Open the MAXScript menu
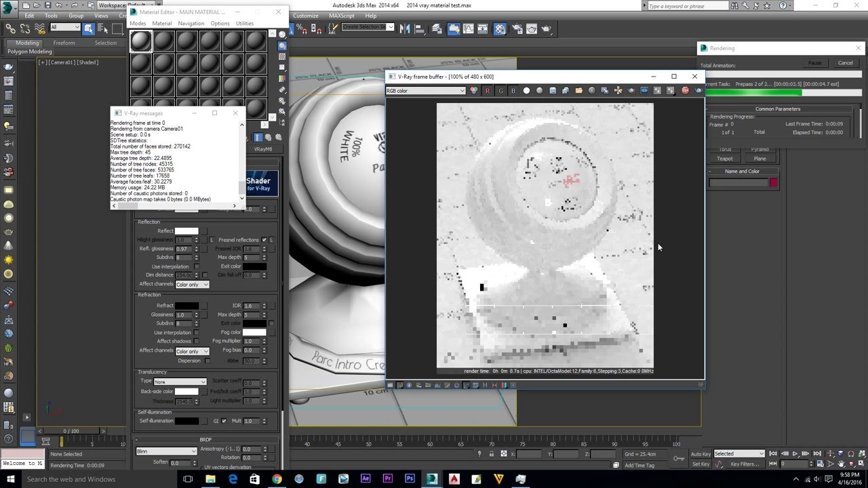868x488 pixels. click(x=341, y=16)
